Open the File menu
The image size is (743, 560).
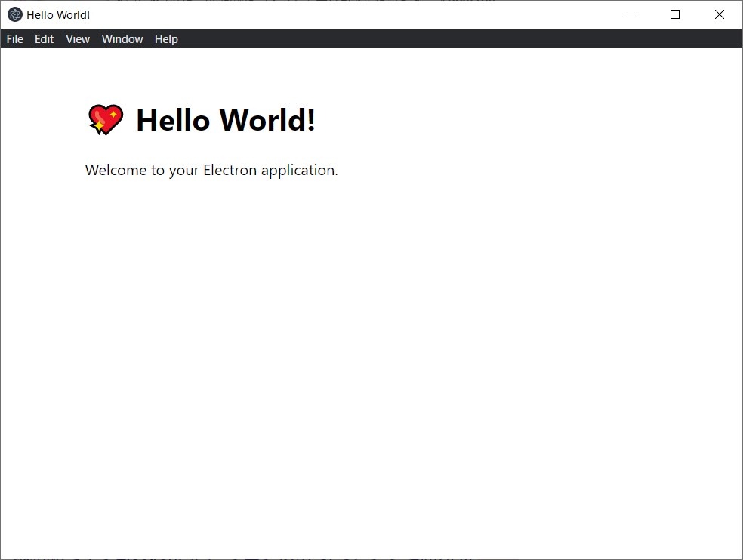[x=14, y=38]
